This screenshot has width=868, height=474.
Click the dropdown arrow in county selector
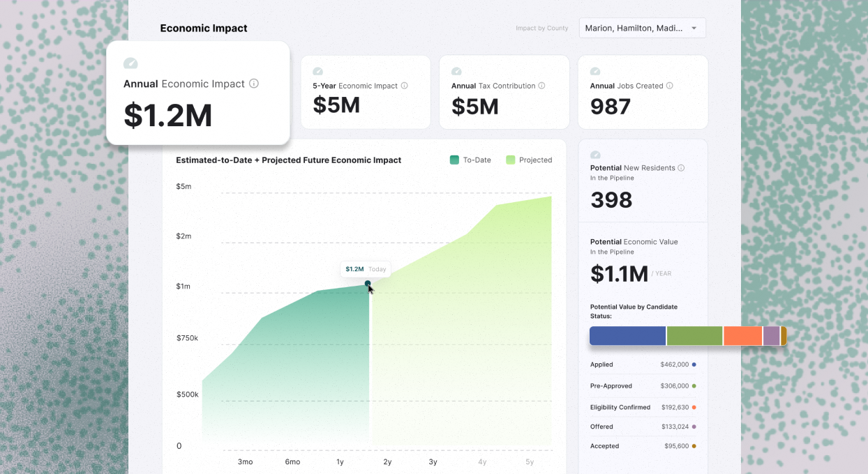pyautogui.click(x=694, y=28)
